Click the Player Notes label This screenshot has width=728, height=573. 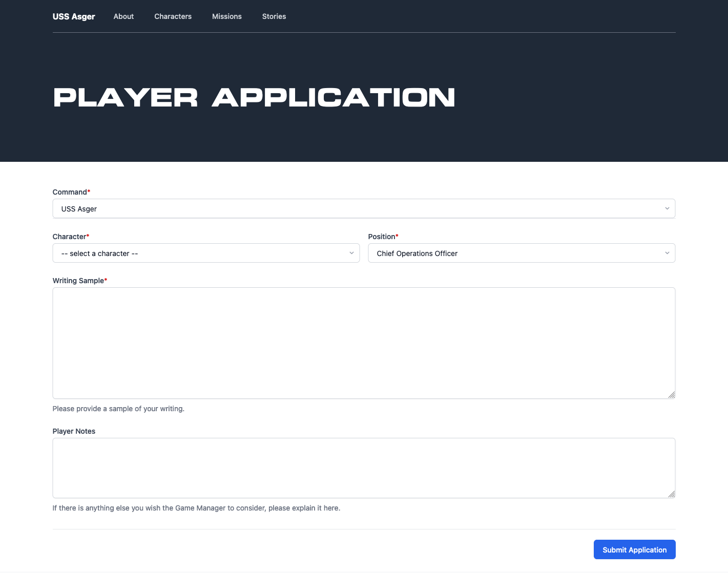tap(74, 431)
